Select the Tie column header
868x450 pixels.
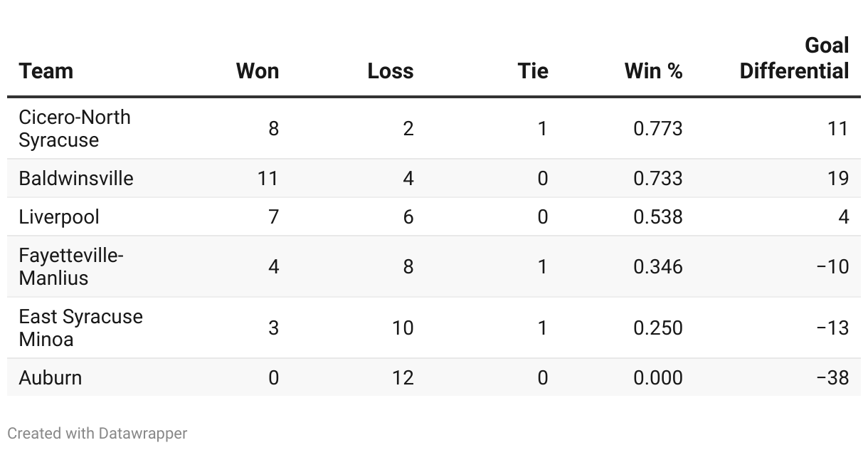(x=532, y=71)
